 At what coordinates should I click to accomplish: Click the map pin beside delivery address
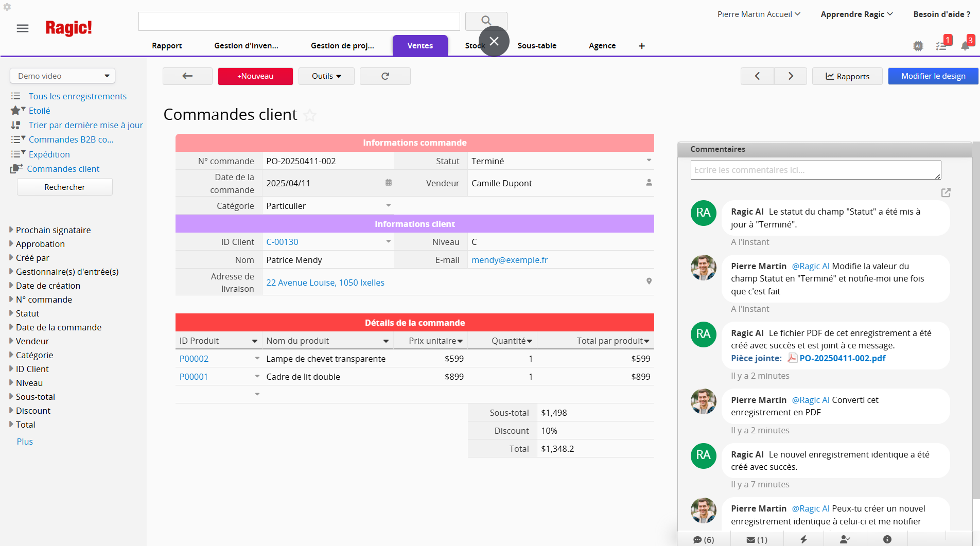click(649, 281)
